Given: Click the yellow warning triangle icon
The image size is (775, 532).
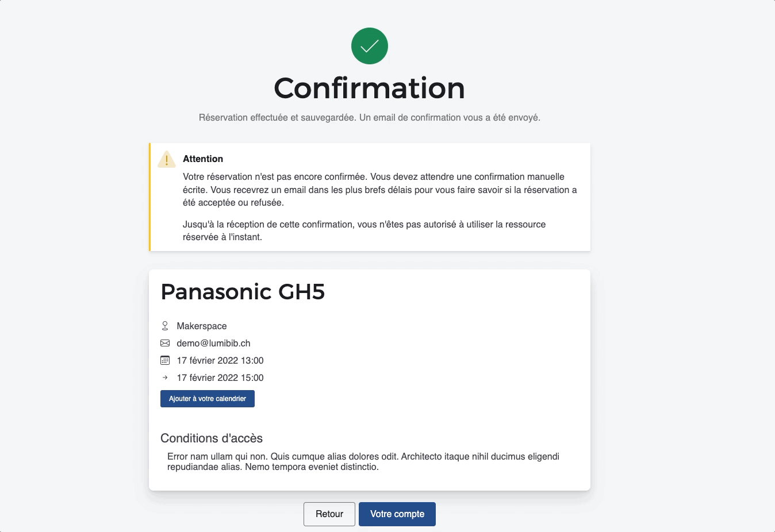Looking at the screenshot, I should 167,160.
